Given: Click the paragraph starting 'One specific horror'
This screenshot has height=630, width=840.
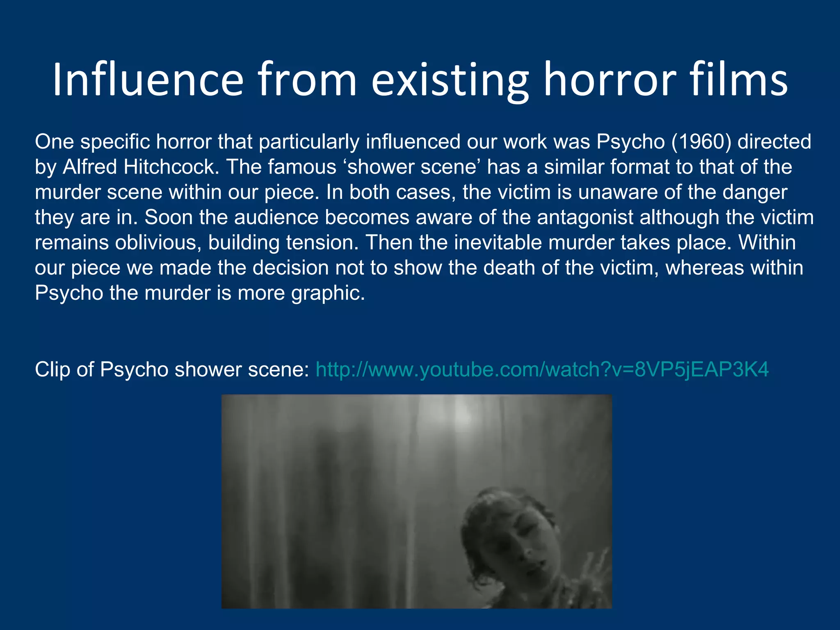Looking at the screenshot, I should pyautogui.click(x=424, y=217).
